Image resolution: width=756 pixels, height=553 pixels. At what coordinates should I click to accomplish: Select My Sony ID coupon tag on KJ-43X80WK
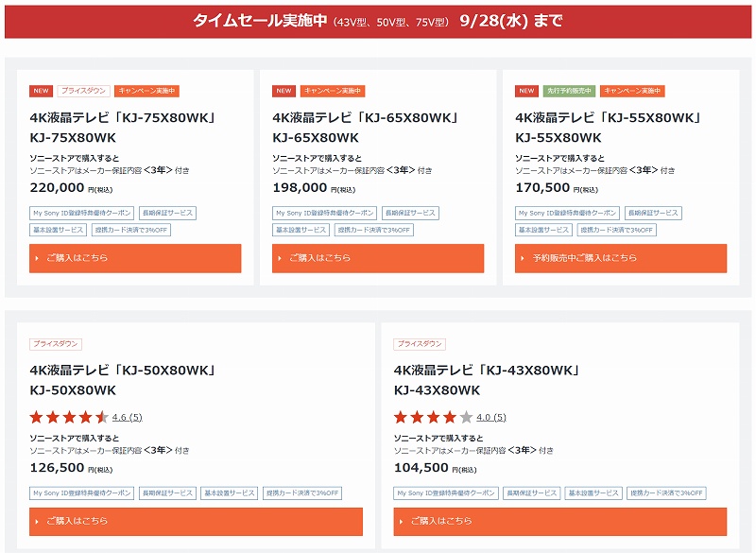(x=446, y=493)
